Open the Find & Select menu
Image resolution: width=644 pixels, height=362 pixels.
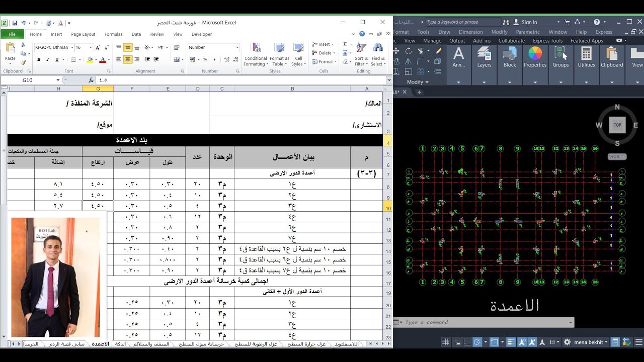click(x=378, y=54)
